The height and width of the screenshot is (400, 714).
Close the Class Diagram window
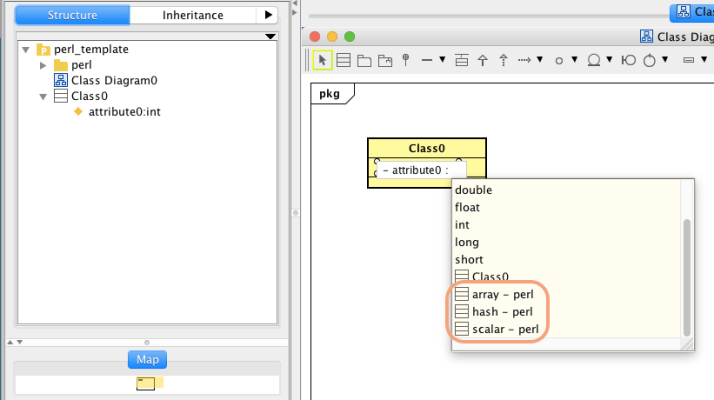coord(315,36)
